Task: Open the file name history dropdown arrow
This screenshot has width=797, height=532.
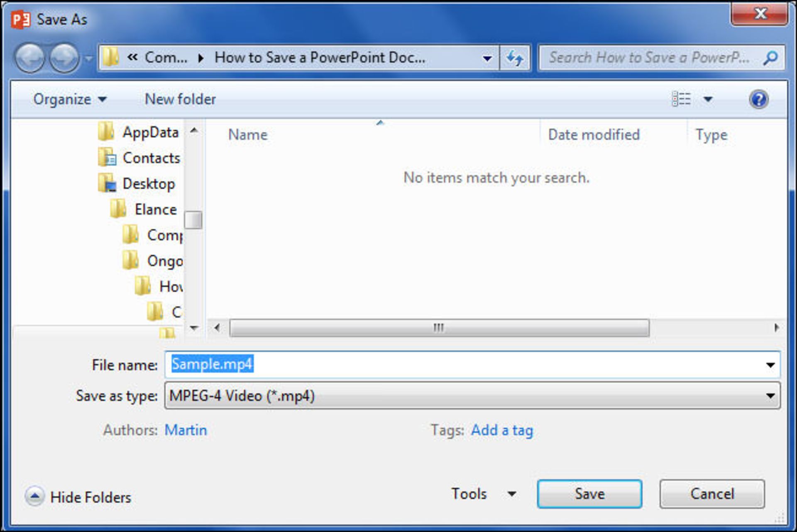Action: 770,365
